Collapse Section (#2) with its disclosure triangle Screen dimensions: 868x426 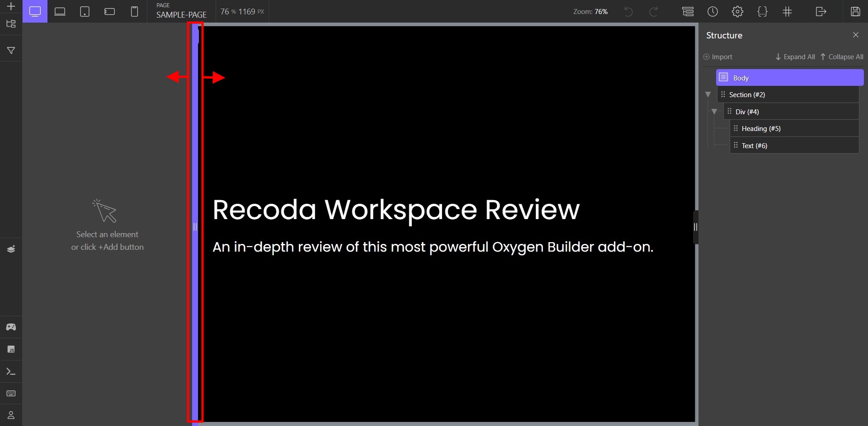click(708, 94)
